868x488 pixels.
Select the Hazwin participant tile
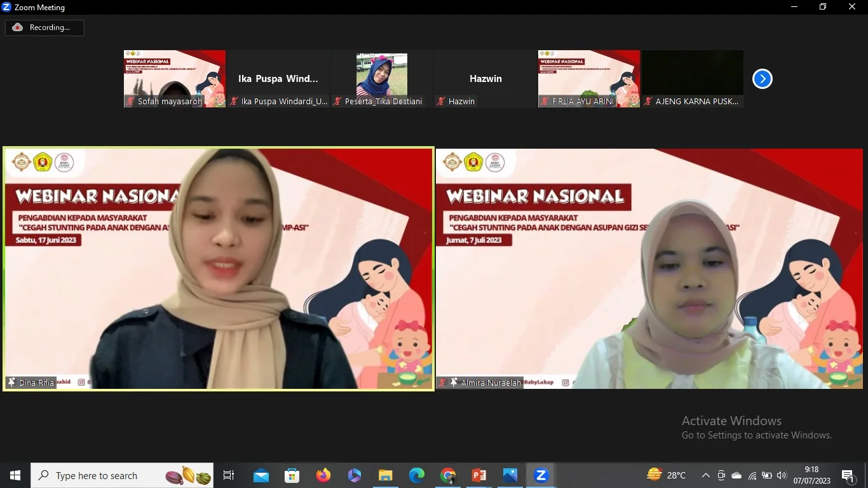485,79
